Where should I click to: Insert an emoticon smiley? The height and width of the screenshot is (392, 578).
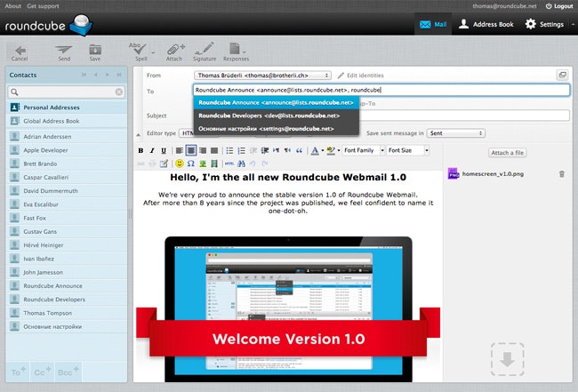[179, 164]
